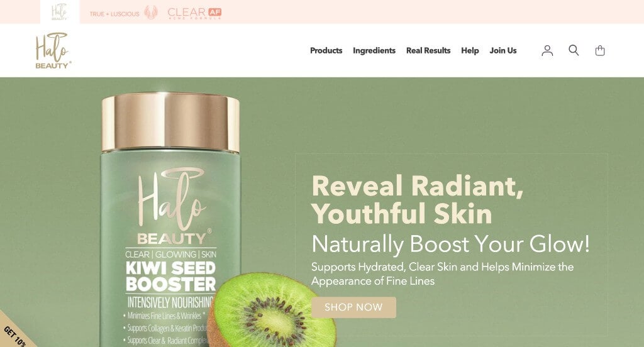This screenshot has width=644, height=347.
Task: Open the Help menu
Action: (x=470, y=50)
